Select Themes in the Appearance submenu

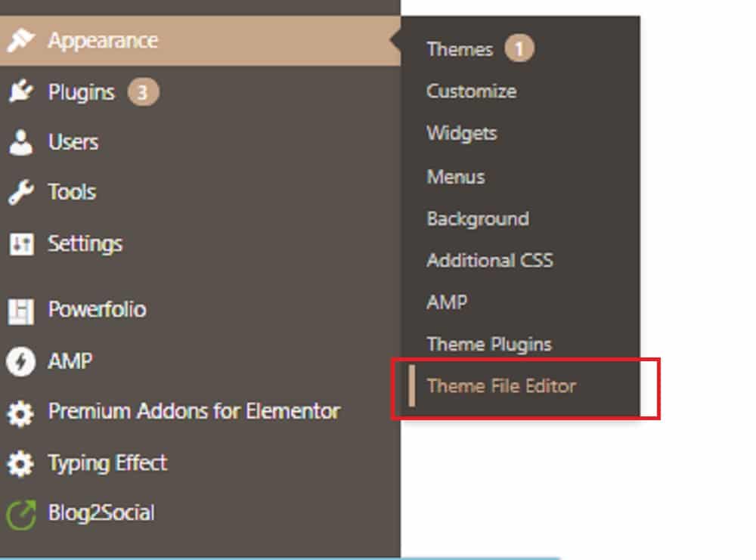pos(460,49)
